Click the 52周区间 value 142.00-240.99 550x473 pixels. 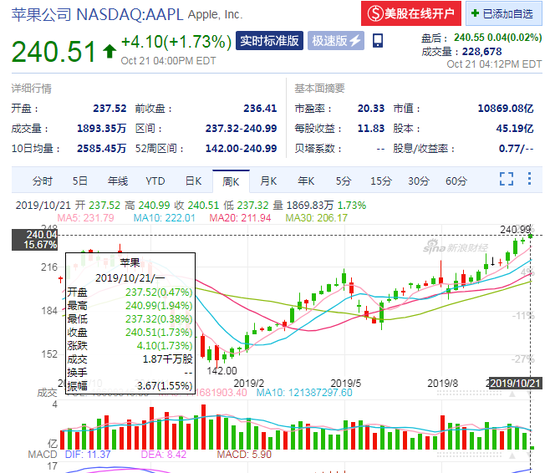(241, 148)
